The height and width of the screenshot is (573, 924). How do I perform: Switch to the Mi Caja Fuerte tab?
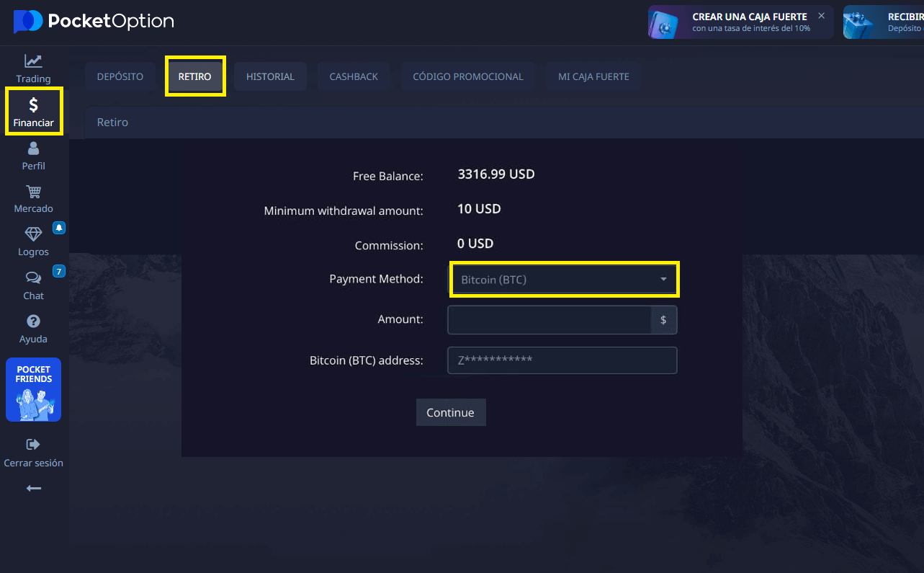click(x=593, y=76)
